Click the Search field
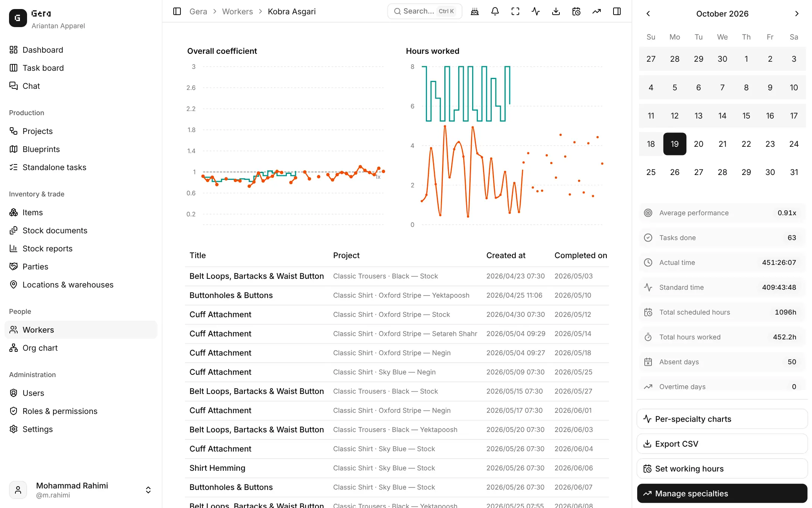This screenshot has width=812, height=508. [424, 11]
